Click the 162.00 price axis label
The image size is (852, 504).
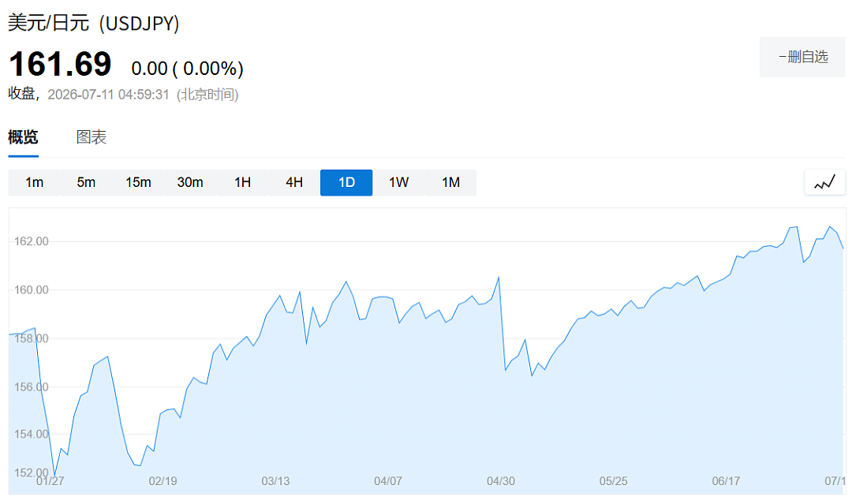point(31,241)
